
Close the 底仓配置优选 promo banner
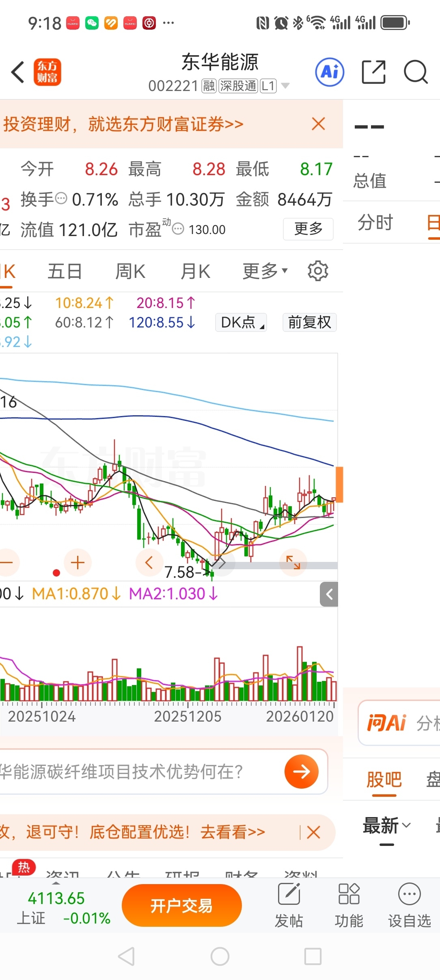click(x=314, y=832)
